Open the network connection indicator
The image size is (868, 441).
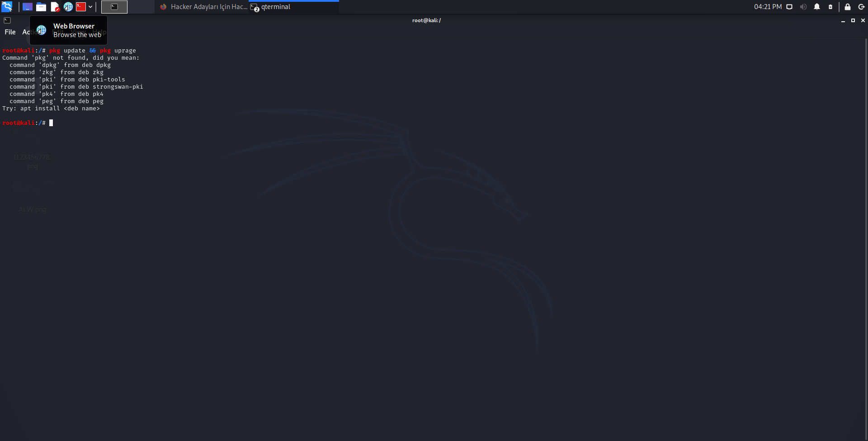789,7
